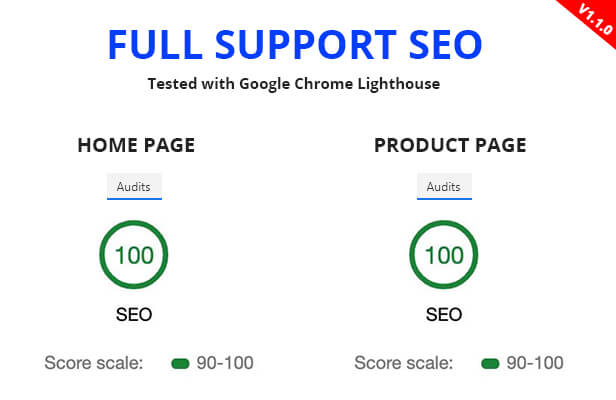
Task: Click the 90-100 range text on Product side
Action: tap(535, 363)
